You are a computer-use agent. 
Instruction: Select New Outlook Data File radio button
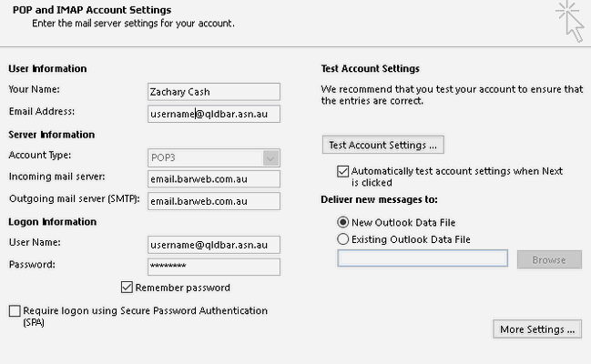coord(342,222)
